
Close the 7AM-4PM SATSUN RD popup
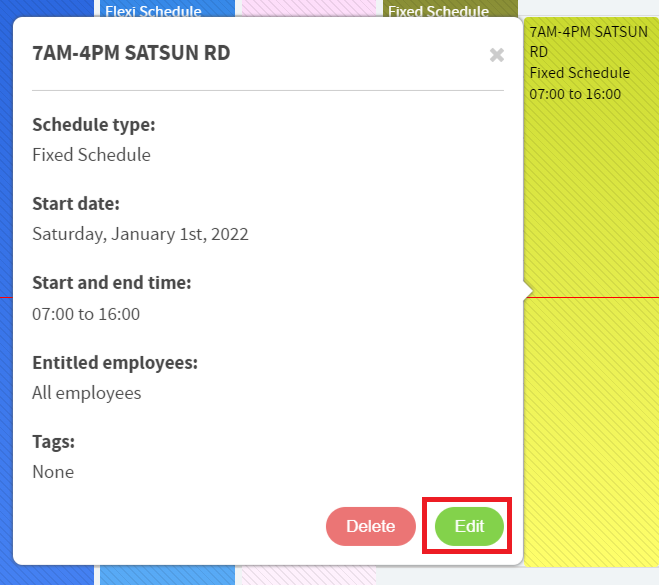coord(497,55)
